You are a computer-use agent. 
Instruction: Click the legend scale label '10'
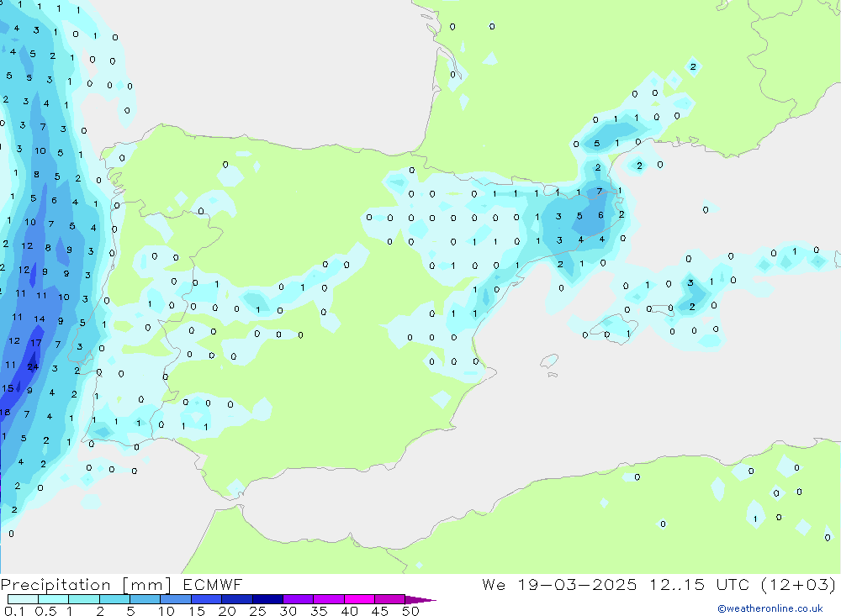point(167,611)
